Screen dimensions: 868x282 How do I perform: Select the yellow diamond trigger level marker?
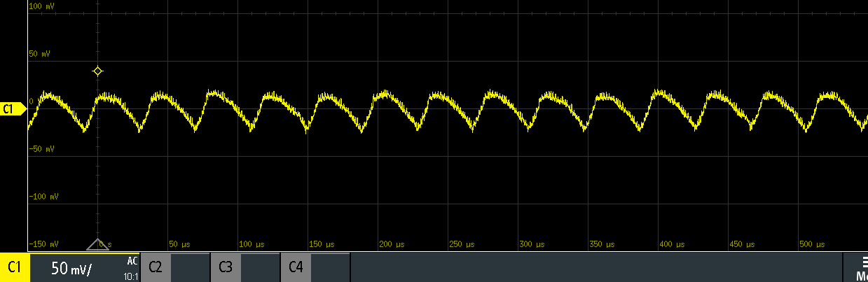click(98, 71)
